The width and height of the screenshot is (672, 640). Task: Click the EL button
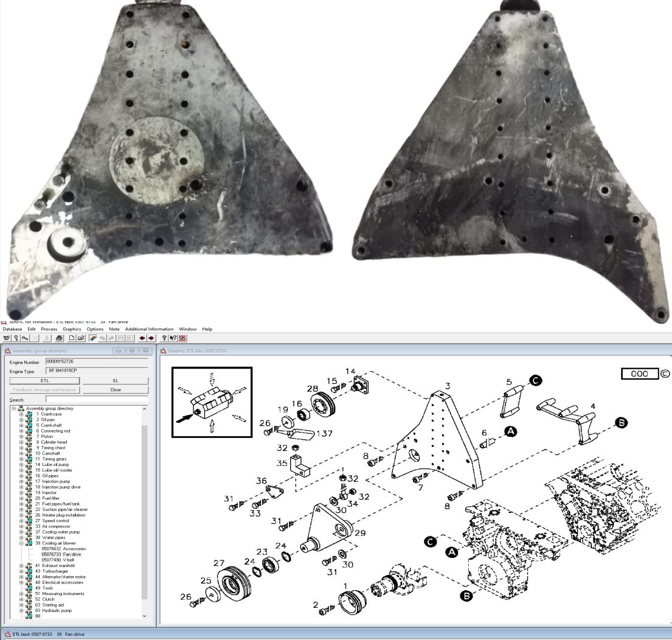116,381
